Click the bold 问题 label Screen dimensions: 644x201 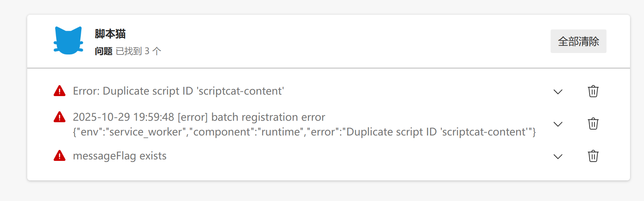coord(103,51)
